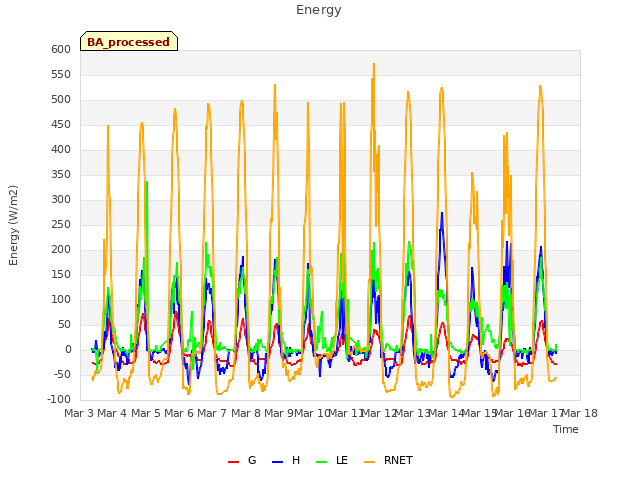Click the Mar 4 x-axis date label
The width and height of the screenshot is (640, 480).
tap(112, 413)
